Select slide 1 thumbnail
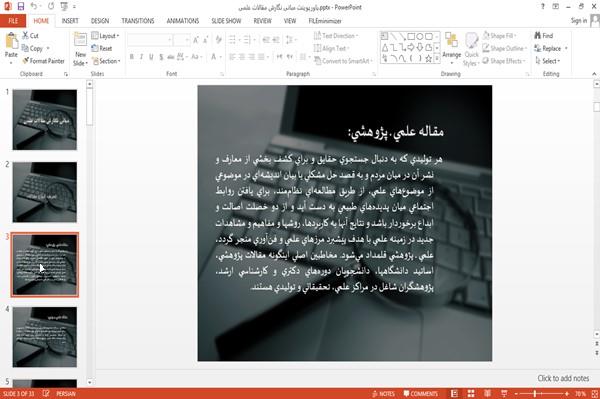Screen dimensions: 600x399 point(45,120)
